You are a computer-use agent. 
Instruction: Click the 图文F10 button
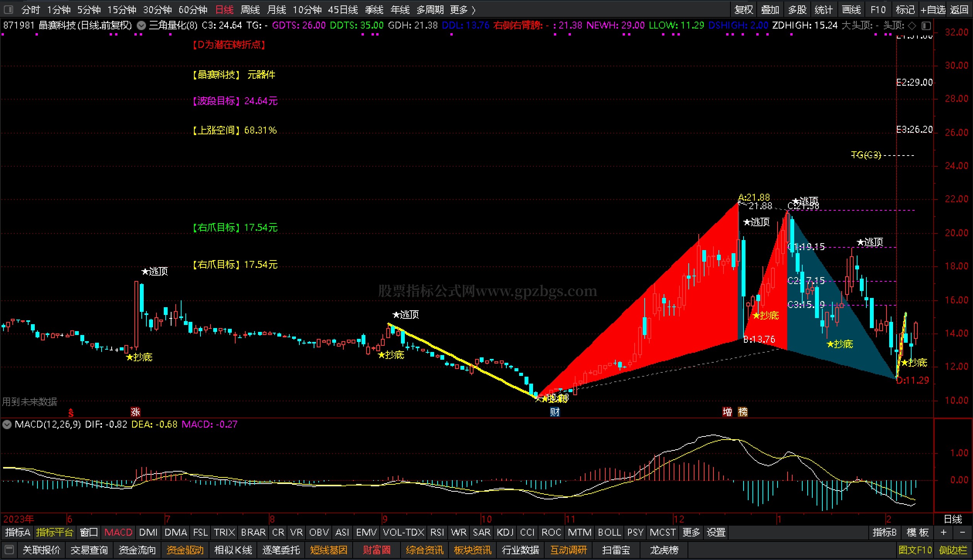pyautogui.click(x=915, y=550)
